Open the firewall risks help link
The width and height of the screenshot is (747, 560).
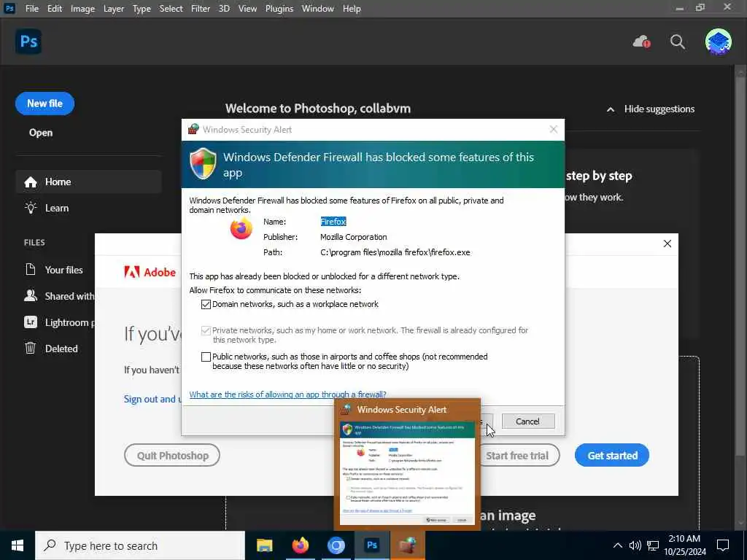(287, 394)
